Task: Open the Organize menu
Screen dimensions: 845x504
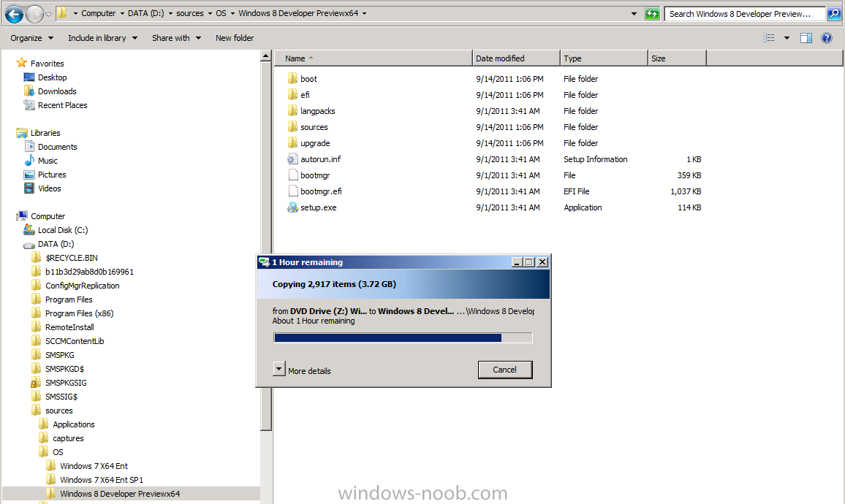Action: pyautogui.click(x=31, y=38)
